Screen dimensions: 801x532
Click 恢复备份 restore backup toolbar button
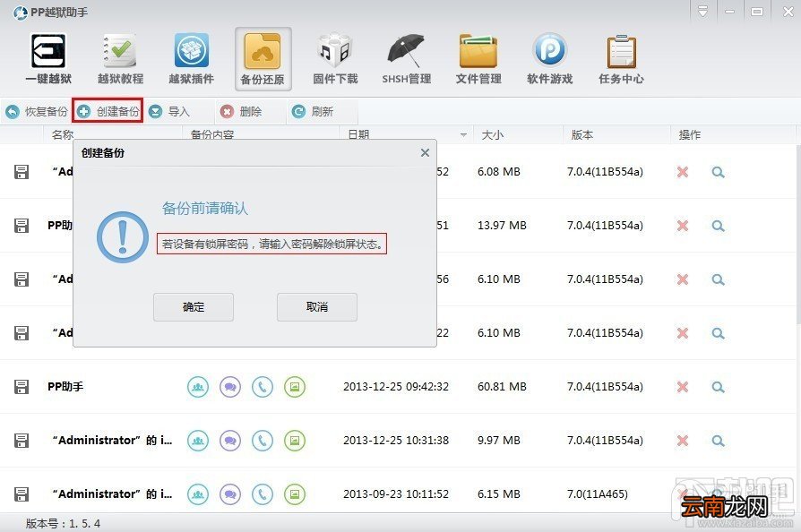[x=36, y=111]
